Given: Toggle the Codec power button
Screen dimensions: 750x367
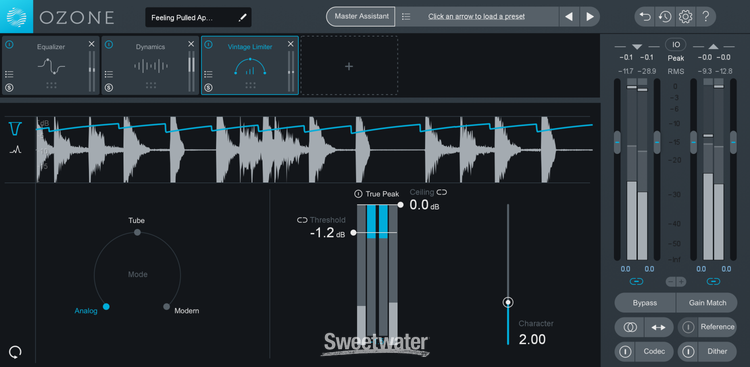Looking at the screenshot, I should [625, 352].
